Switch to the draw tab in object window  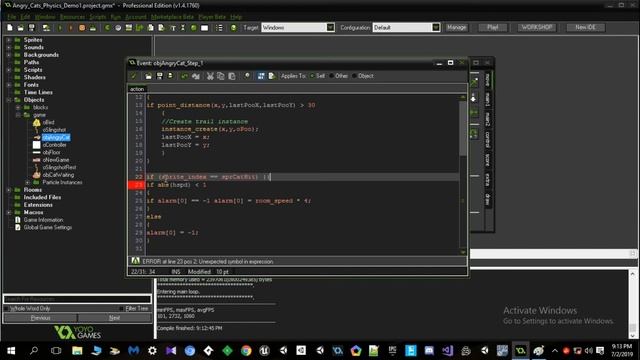click(x=487, y=199)
